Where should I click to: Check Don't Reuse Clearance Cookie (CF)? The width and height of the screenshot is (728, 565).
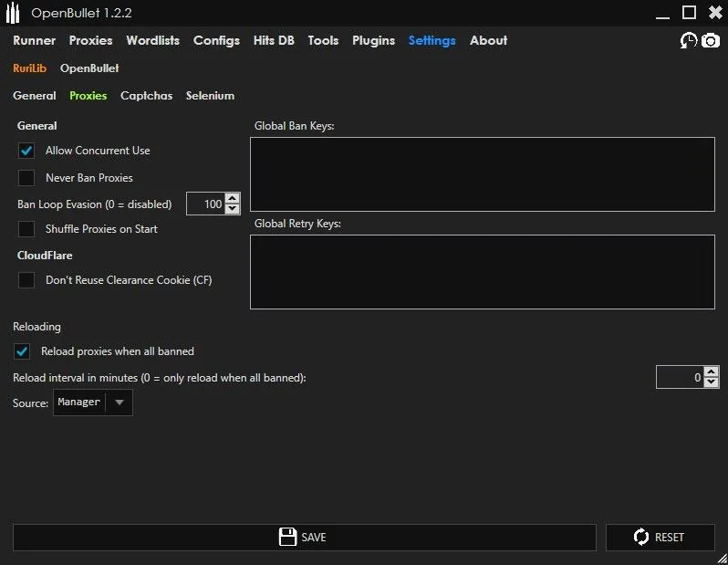click(26, 279)
